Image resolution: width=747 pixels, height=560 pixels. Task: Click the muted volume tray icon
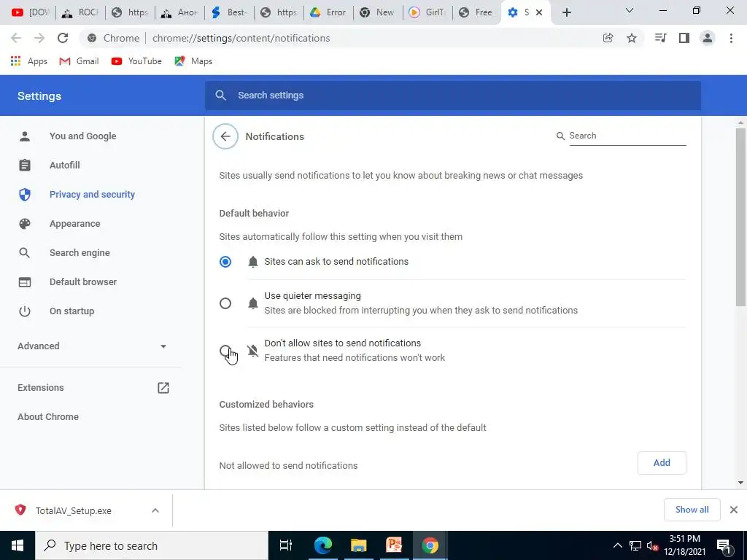click(x=652, y=545)
